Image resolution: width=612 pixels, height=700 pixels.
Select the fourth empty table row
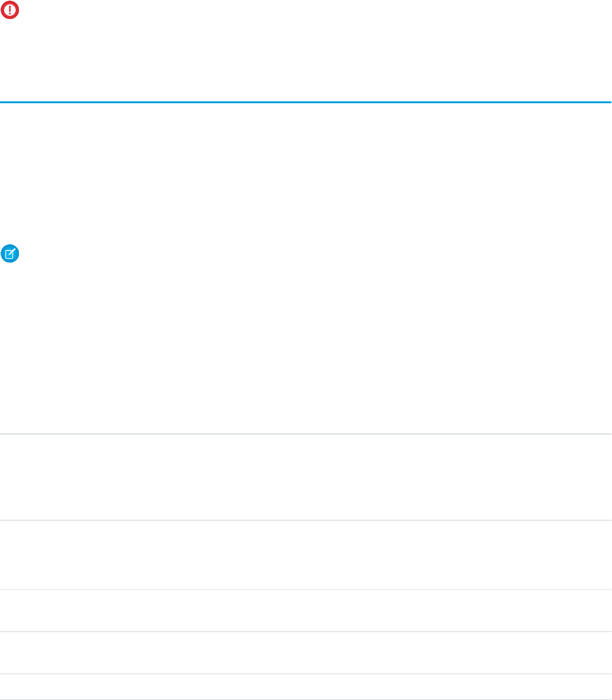pyautogui.click(x=306, y=653)
